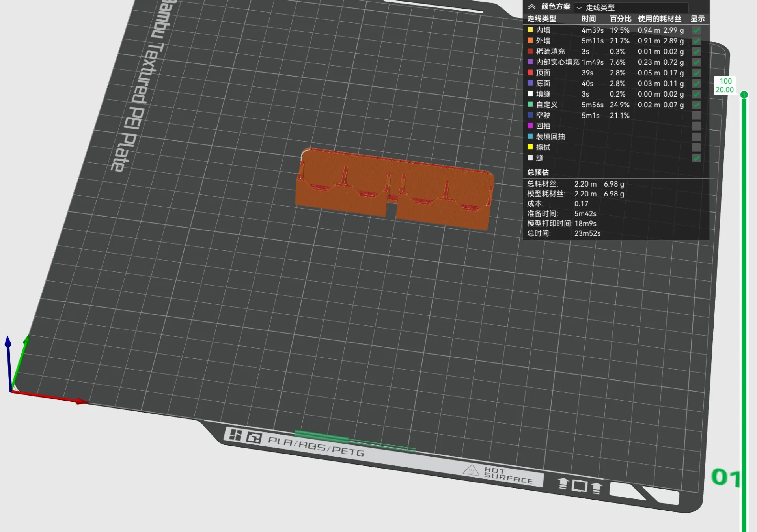The image size is (757, 532).
Task: Click the 外墙 time value 5m11s
Action: tap(593, 41)
